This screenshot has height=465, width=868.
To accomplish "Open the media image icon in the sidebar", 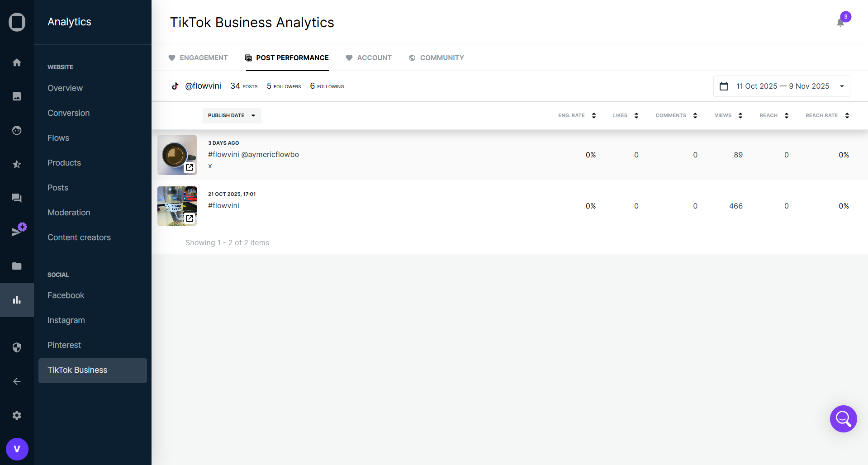I will tap(17, 96).
